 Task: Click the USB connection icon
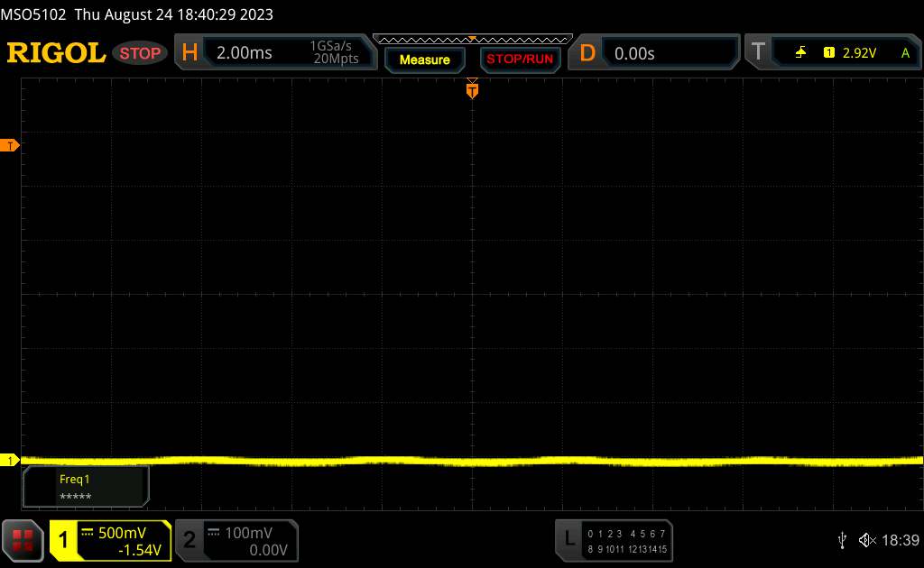pyautogui.click(x=842, y=540)
